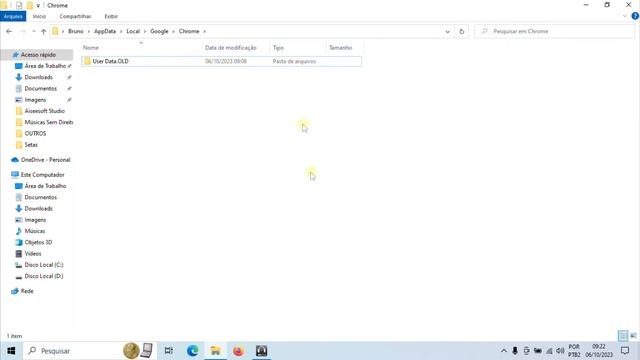Navigate to Local in the breadcrumb

[133, 31]
